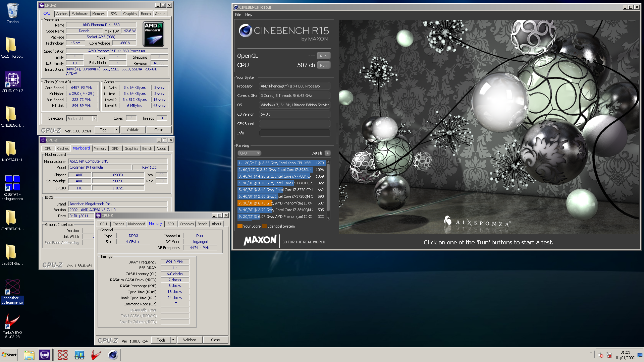Launch K10STAT collegamento shortcut
644x362 pixels.
[x=12, y=188]
